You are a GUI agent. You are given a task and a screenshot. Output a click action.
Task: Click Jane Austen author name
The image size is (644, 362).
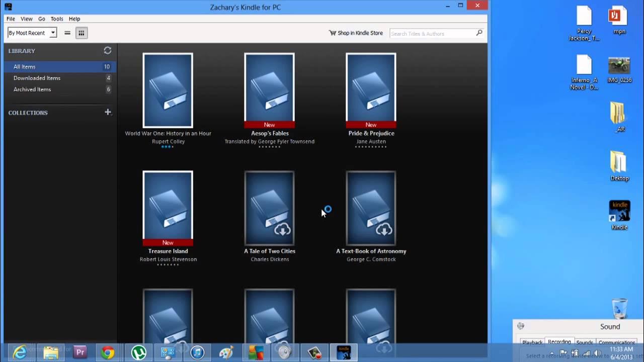(x=371, y=141)
